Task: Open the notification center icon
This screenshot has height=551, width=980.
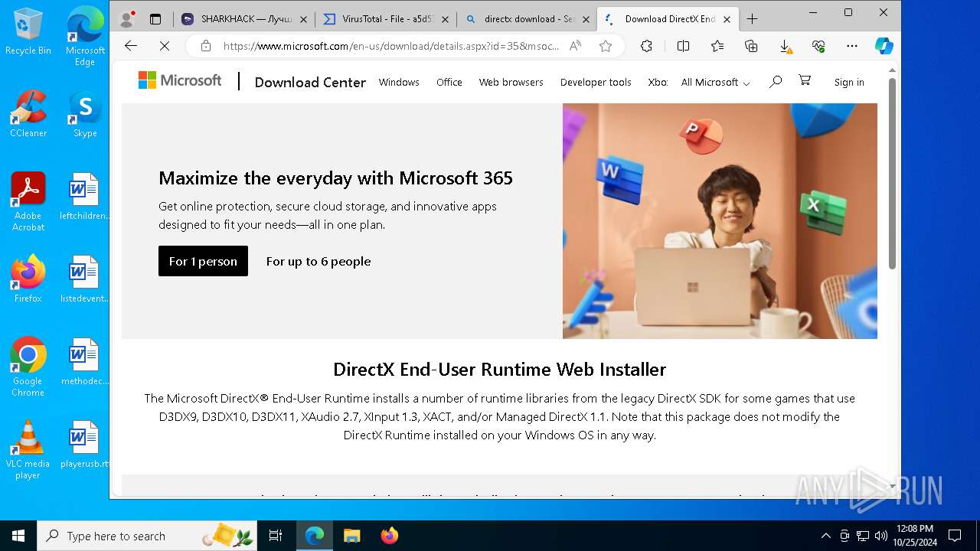Action: 955,536
